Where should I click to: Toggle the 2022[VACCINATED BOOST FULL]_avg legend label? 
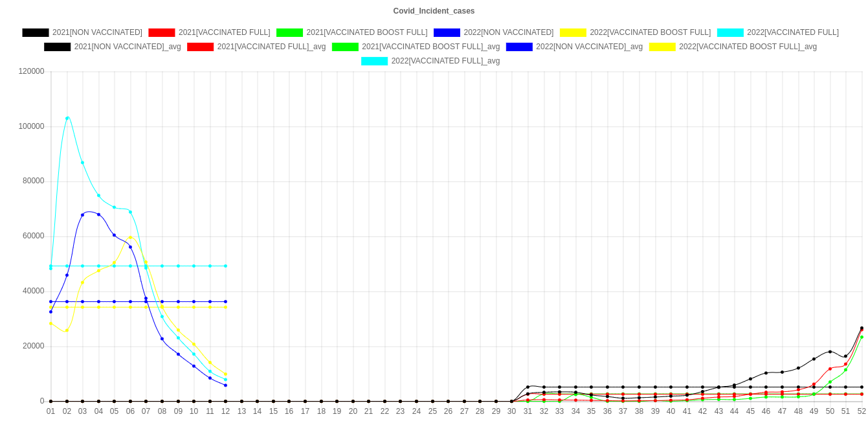coord(748,47)
